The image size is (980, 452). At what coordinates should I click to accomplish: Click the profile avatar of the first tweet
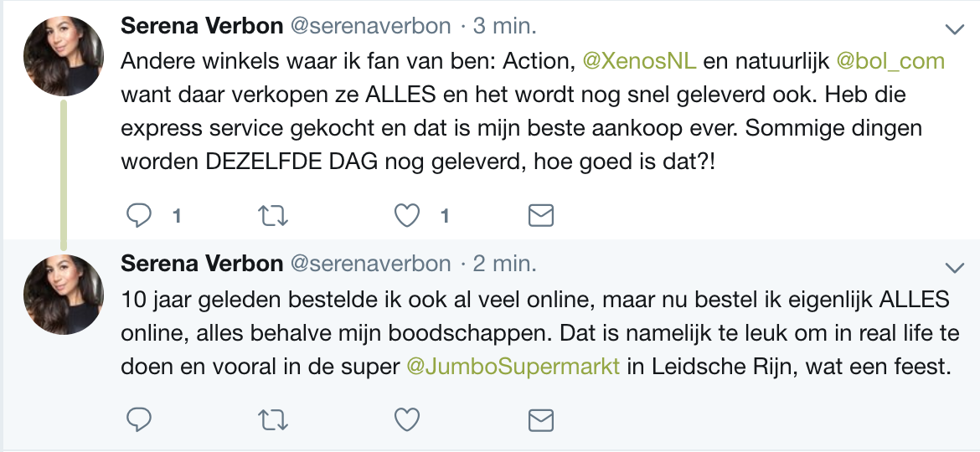[63, 55]
